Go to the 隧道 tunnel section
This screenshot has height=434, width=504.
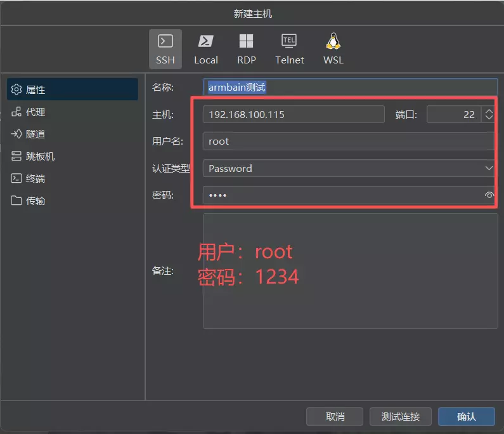[x=73, y=134]
